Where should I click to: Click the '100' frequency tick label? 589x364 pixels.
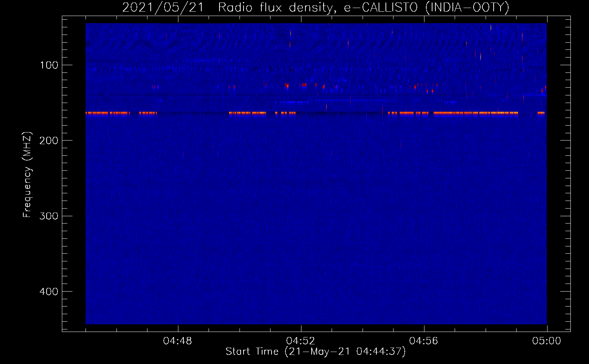(x=49, y=65)
